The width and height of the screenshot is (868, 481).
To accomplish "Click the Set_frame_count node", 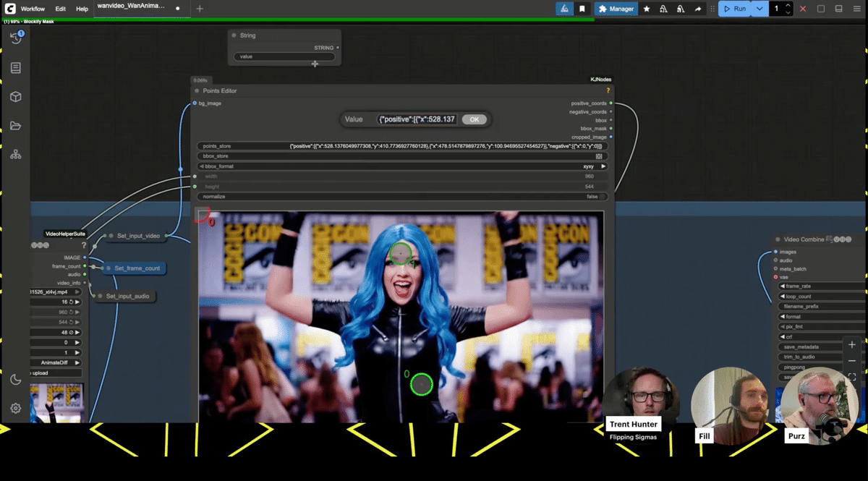I will (133, 268).
